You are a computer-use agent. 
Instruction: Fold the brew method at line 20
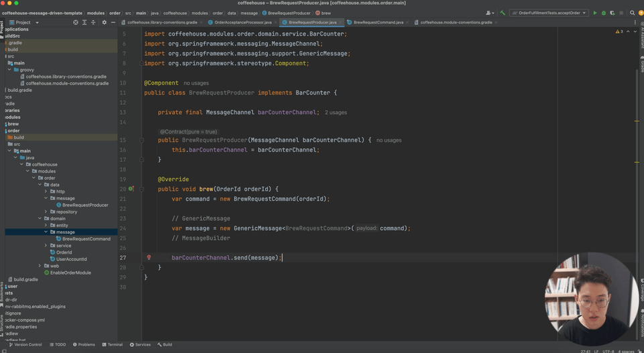[142, 189]
